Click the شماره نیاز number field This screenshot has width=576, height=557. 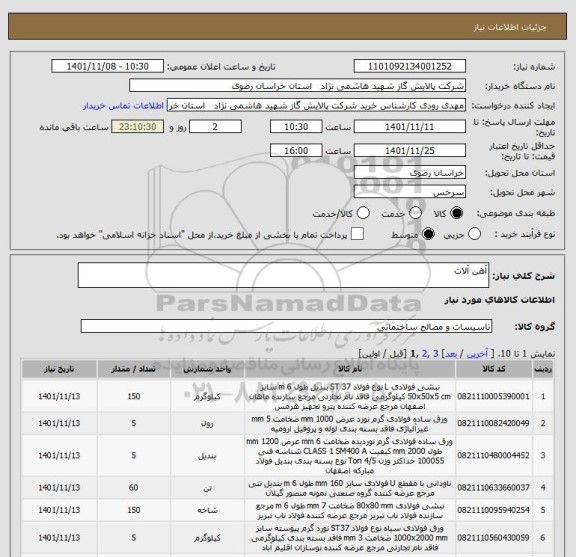point(410,67)
